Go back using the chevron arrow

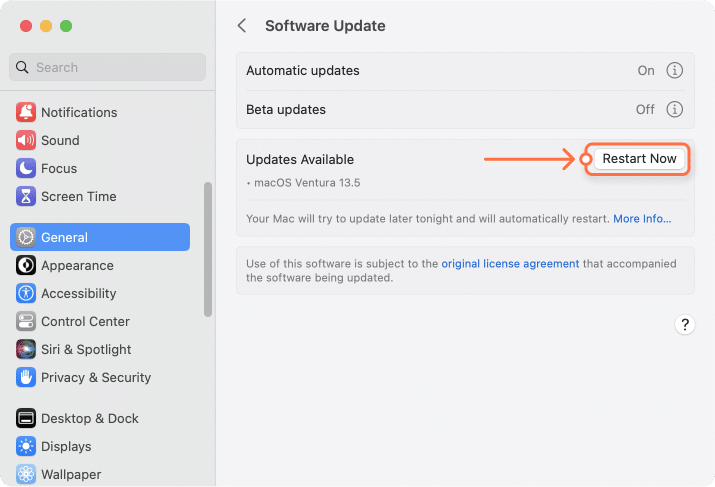[242, 26]
